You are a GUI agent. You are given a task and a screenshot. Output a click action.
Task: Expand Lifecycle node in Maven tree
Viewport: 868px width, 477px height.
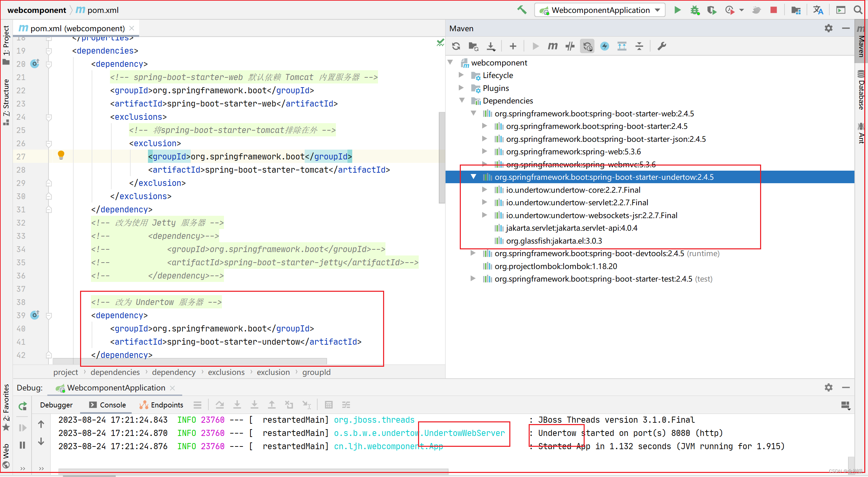click(x=461, y=75)
